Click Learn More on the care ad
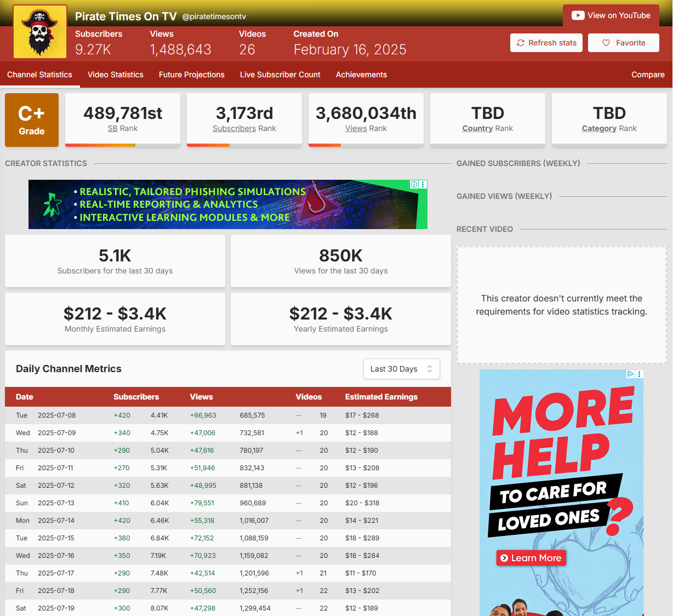This screenshot has width=673, height=616. (x=531, y=558)
